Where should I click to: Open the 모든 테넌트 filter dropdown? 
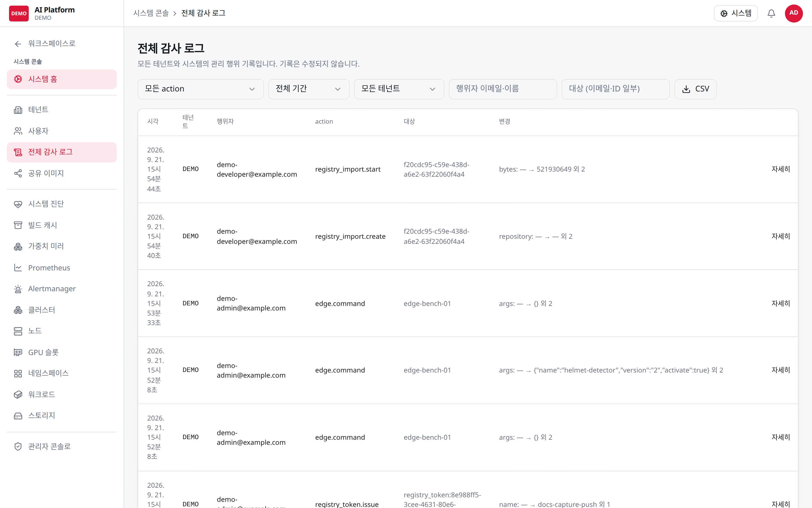point(399,89)
